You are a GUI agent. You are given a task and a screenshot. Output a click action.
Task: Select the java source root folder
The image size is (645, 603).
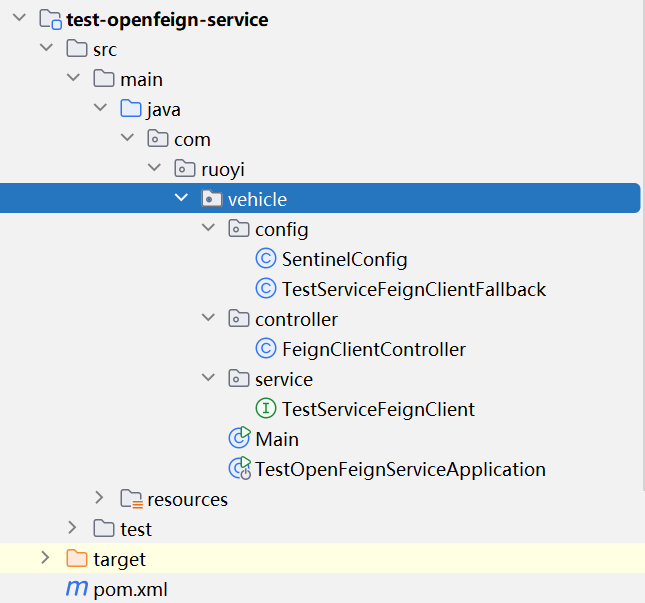point(163,110)
